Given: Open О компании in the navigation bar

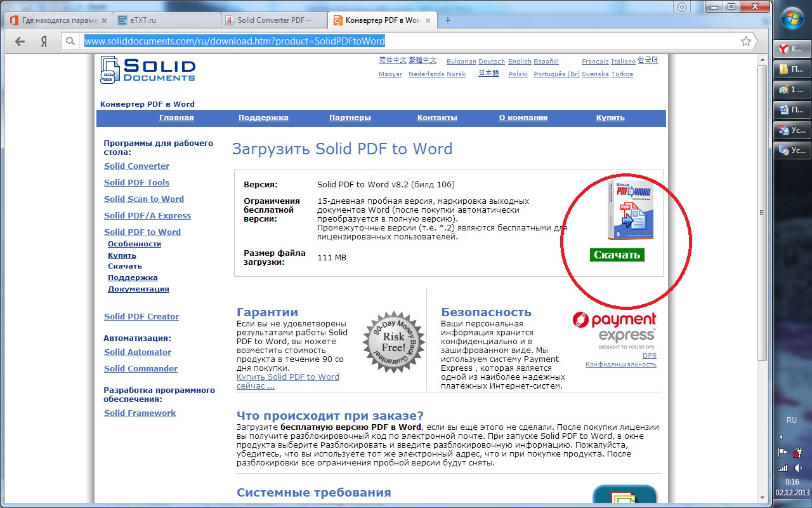Looking at the screenshot, I should (523, 117).
